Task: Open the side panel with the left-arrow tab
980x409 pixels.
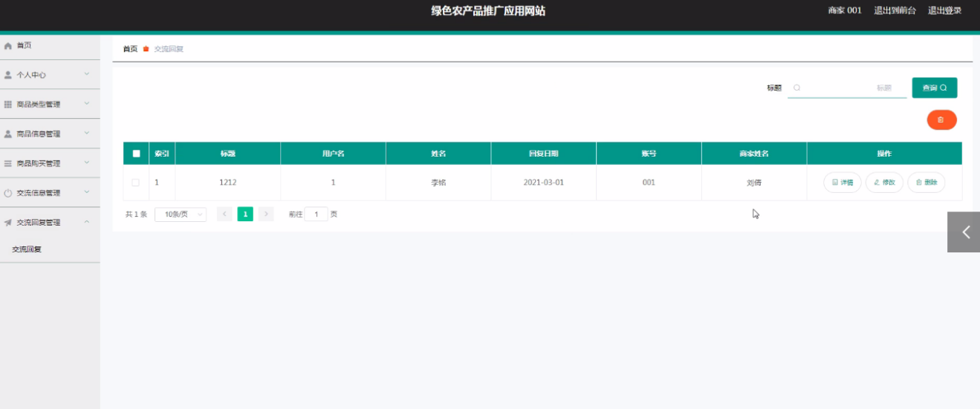Action: coord(964,232)
